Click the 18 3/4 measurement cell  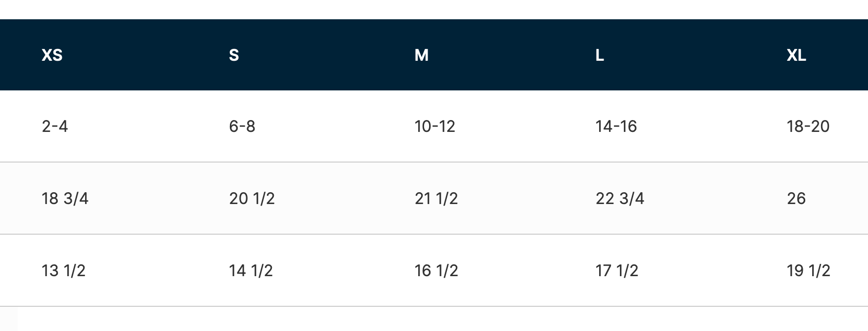click(x=65, y=199)
